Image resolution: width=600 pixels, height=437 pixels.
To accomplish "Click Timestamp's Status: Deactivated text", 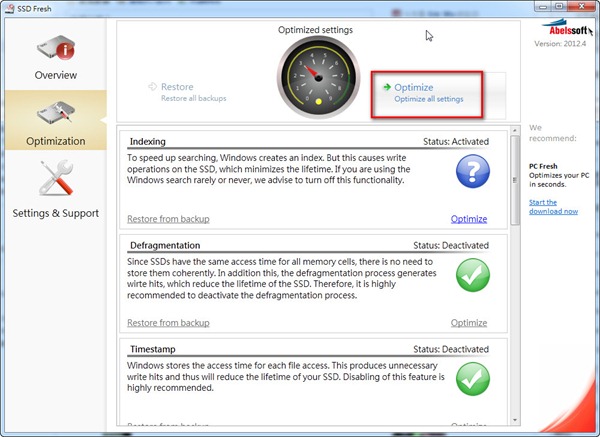I will 451,349.
